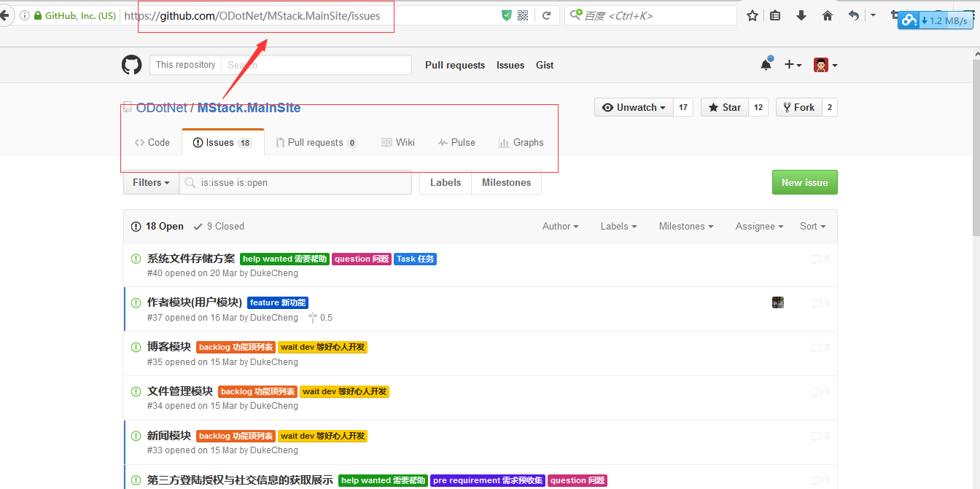
Task: Show the 18 Open issues
Action: pos(157,226)
